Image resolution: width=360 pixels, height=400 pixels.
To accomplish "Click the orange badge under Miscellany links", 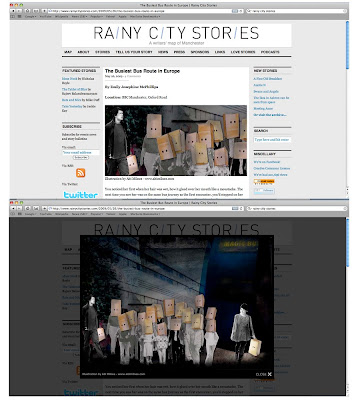I will coord(264,182).
